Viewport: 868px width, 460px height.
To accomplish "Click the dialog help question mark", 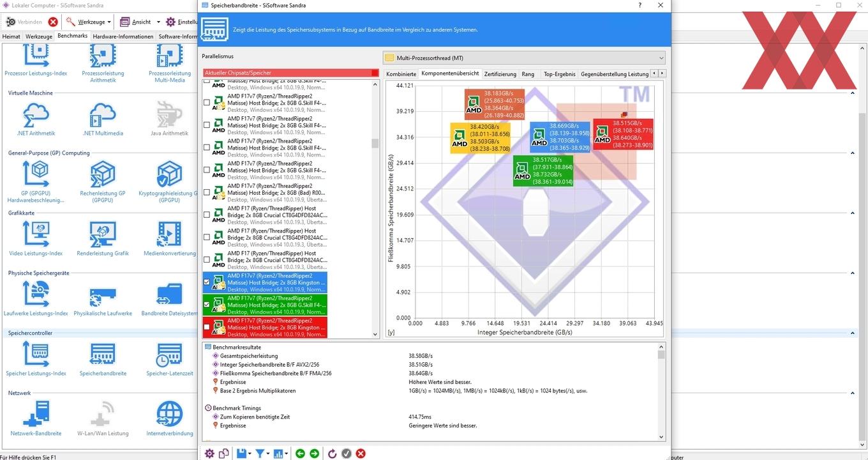I will 640,5.
